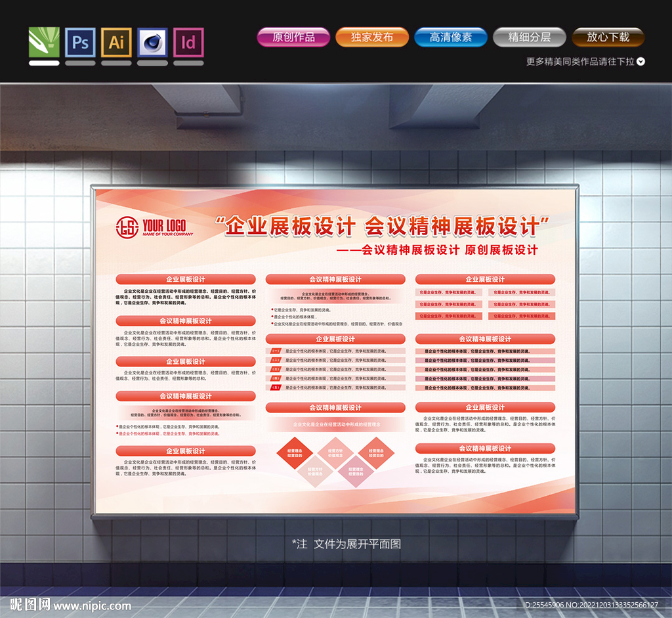This screenshot has height=618, width=672.
Task: Select the blue 高清像素 badge
Action: click(x=450, y=37)
